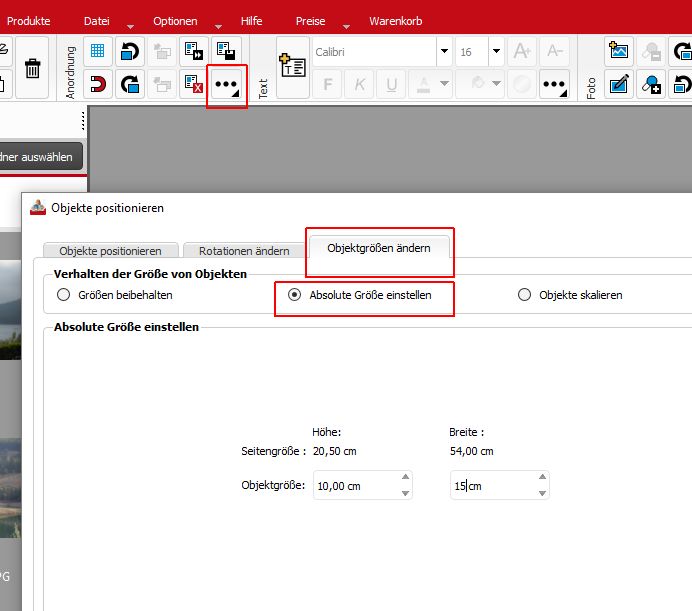
Task: Insert a new text box icon
Action: pyautogui.click(x=292, y=67)
